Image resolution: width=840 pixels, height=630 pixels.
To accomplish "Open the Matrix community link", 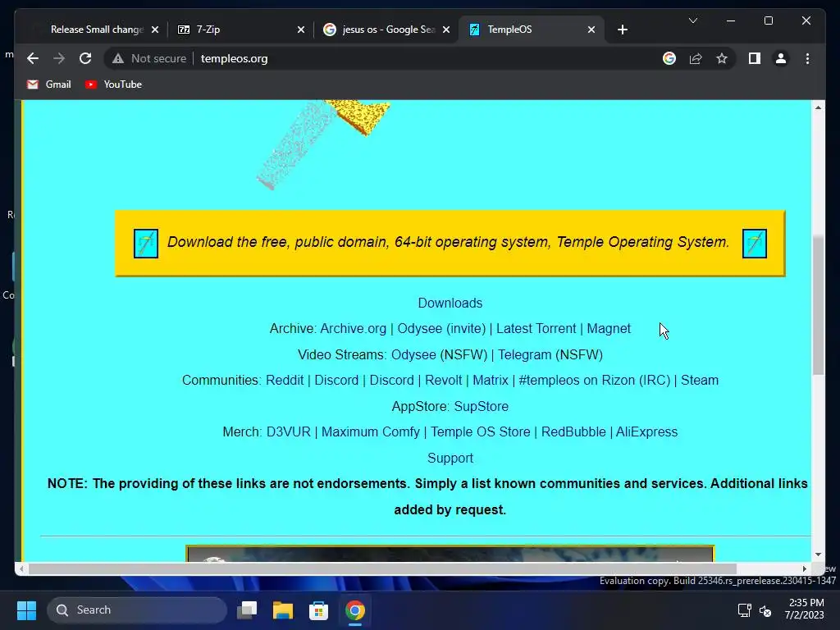I will tap(491, 380).
